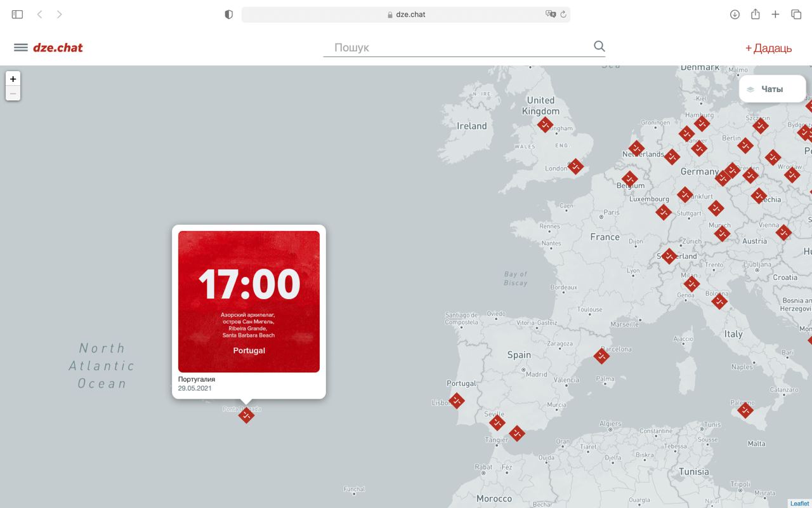The image size is (812, 508).
Task: Click the 17:00 Portugal poster image
Action: point(249,302)
